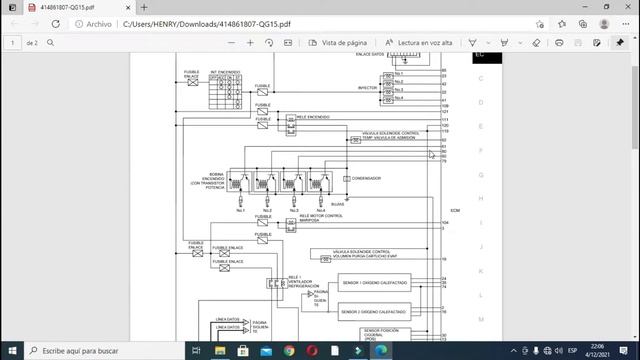Open Collections panel

tap(583, 24)
